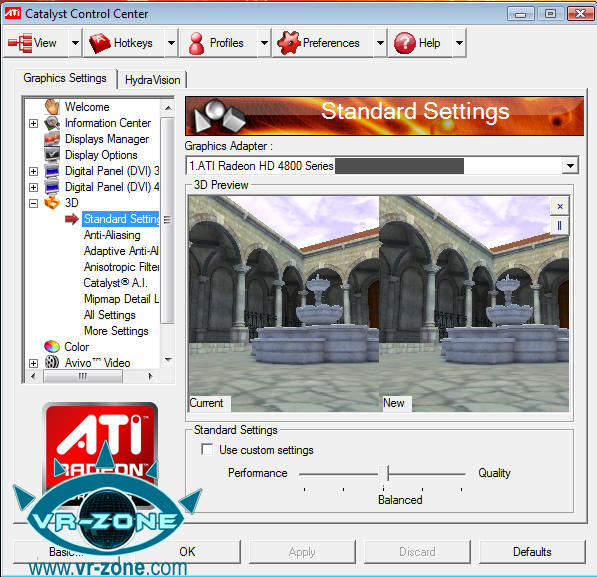
Task: Expand the Information Center tree node
Action: (x=34, y=123)
